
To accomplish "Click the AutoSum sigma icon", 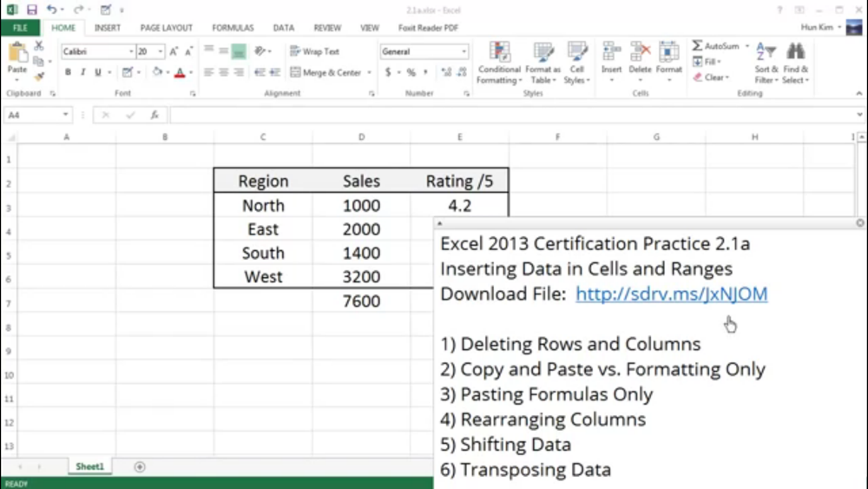I will [x=698, y=46].
